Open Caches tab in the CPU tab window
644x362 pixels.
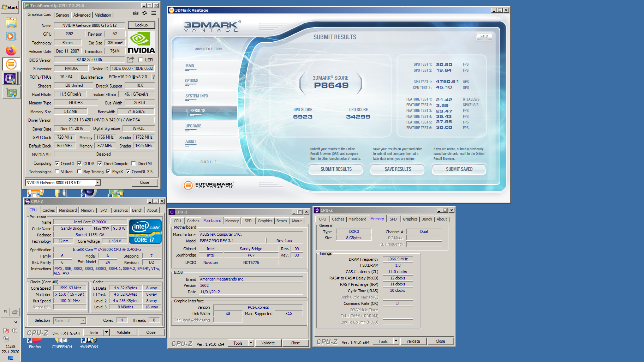(x=49, y=210)
